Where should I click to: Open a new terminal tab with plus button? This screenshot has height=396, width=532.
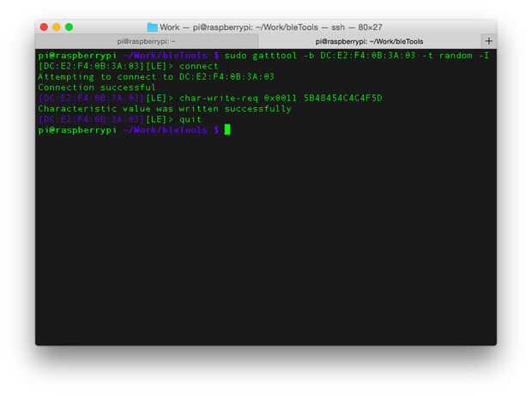tap(488, 41)
